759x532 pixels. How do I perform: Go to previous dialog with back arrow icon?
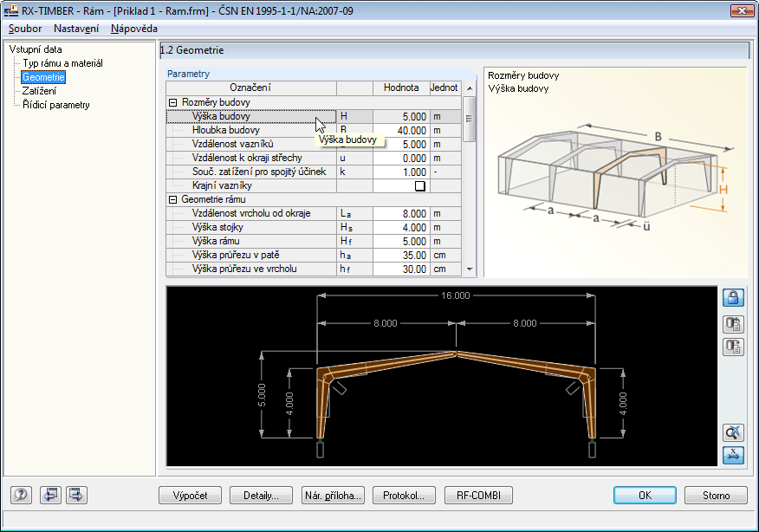point(51,495)
